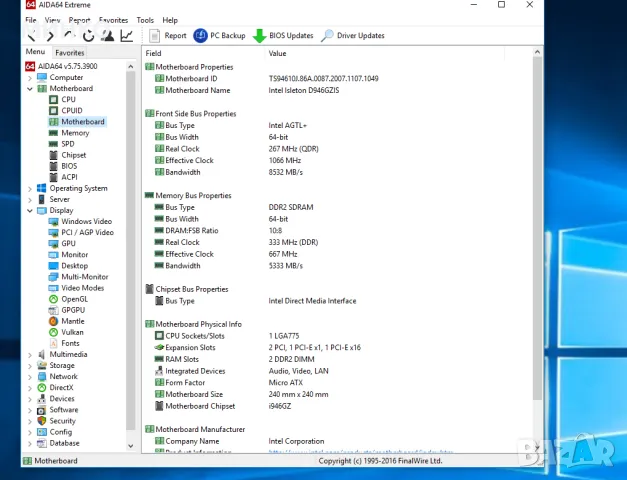Select the Chipset tree item
The image size is (627, 480).
click(74, 155)
